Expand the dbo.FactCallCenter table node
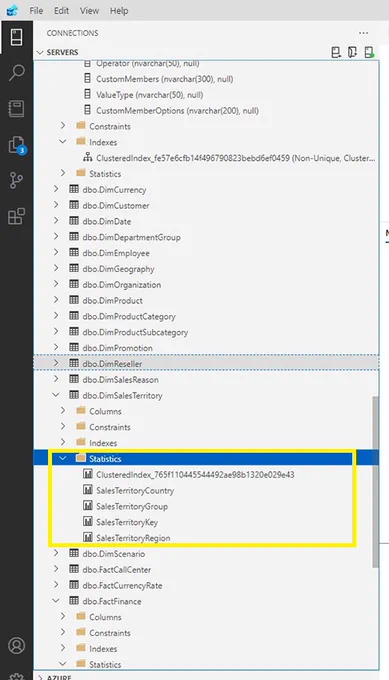The image size is (389, 680). pyautogui.click(x=56, y=569)
